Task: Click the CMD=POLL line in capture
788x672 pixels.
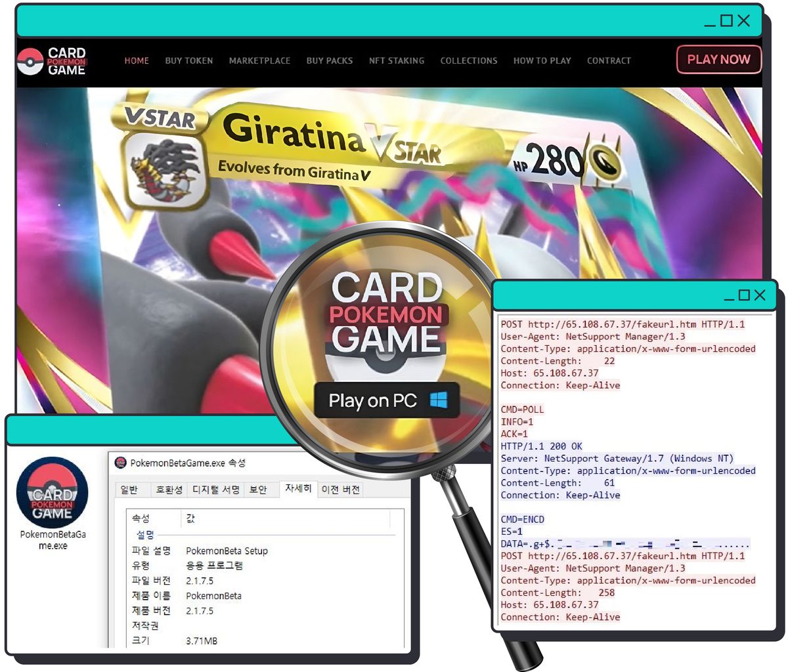Action: pos(523,409)
